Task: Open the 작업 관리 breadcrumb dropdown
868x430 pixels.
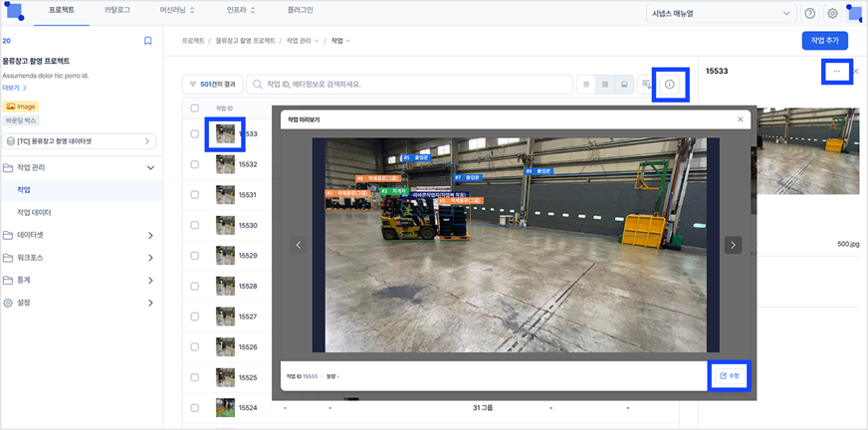Action: click(x=303, y=41)
